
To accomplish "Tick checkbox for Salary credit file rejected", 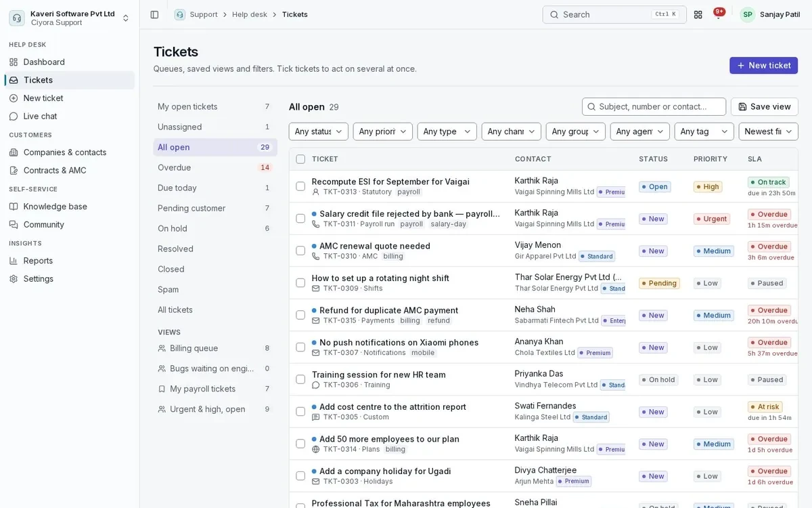I will pyautogui.click(x=300, y=218).
